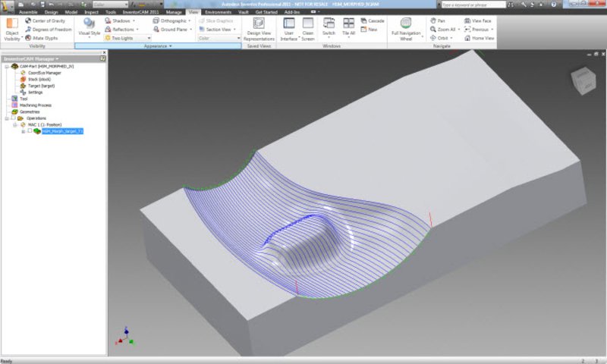Check the HSM_Morph_target operation checkbox
This screenshot has width=607, height=364.
[30, 131]
